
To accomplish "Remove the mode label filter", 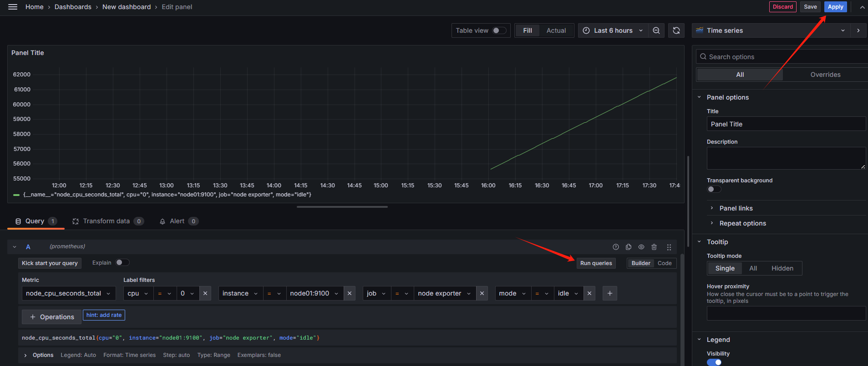I will [589, 293].
